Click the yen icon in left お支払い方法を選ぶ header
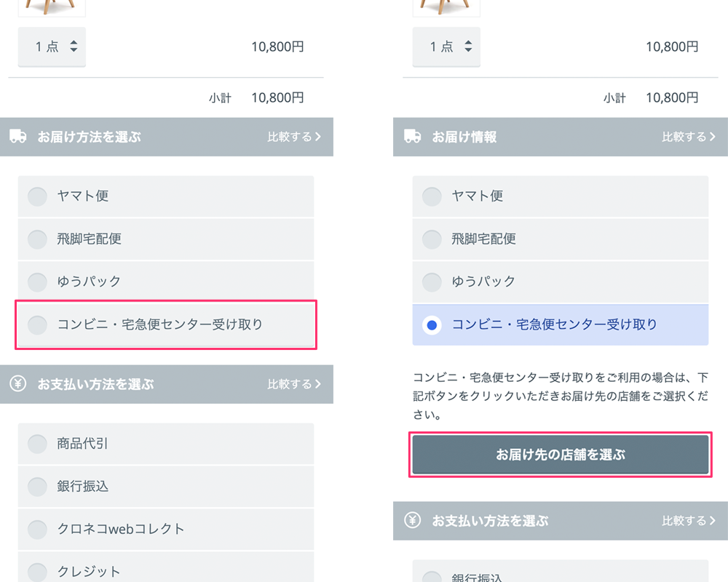 click(x=18, y=384)
